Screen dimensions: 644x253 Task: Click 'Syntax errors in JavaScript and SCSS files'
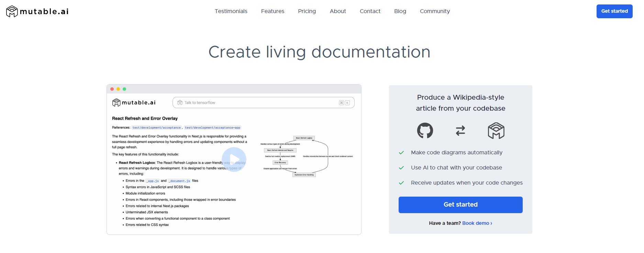tap(158, 187)
